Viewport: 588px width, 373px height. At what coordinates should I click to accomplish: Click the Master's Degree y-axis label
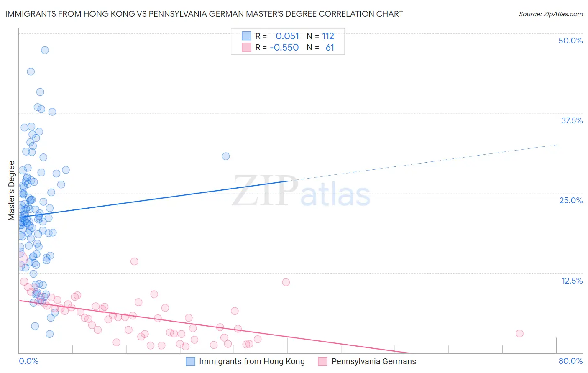coord(12,191)
